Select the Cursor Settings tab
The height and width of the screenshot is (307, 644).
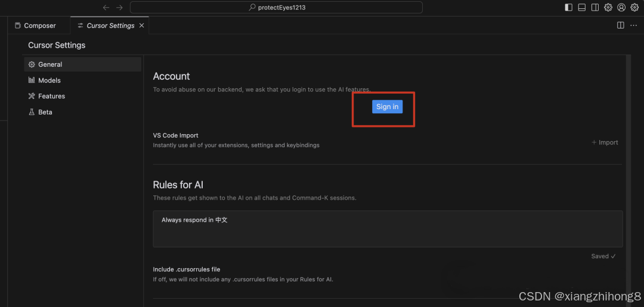pos(110,26)
